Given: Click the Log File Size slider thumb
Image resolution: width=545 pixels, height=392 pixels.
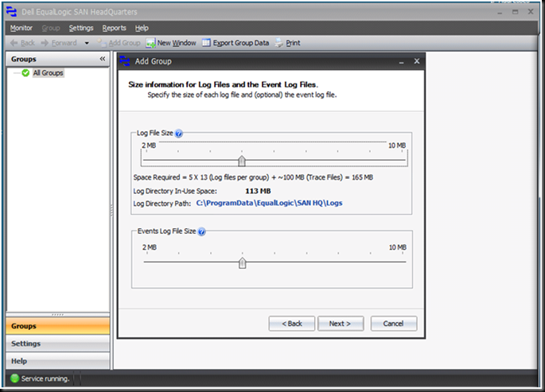Looking at the screenshot, I should point(242,161).
